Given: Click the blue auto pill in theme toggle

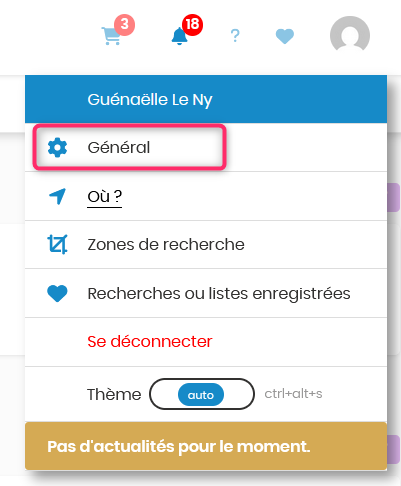Looking at the screenshot, I should 201,395.
